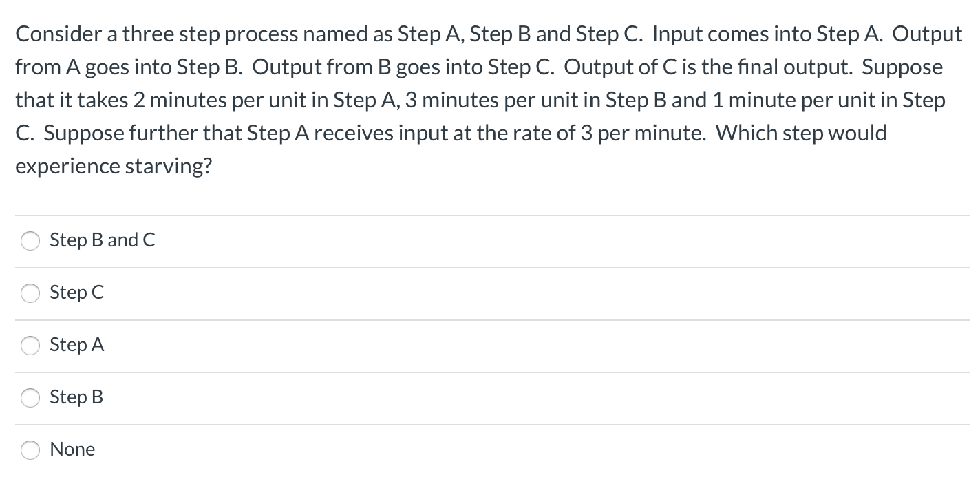This screenshot has height=486, width=980.
Task: Click the "Step A" option label
Action: pyautogui.click(x=76, y=345)
